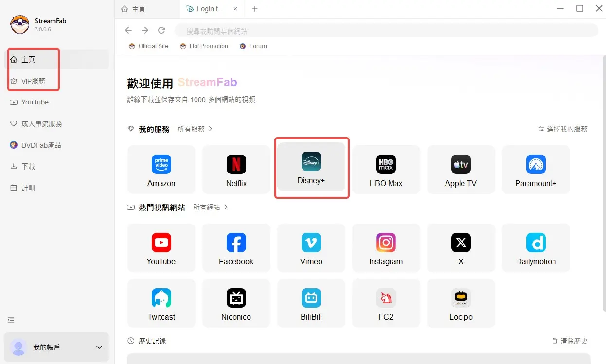Open the Disney+ service tile
The image size is (606, 364).
click(x=311, y=167)
